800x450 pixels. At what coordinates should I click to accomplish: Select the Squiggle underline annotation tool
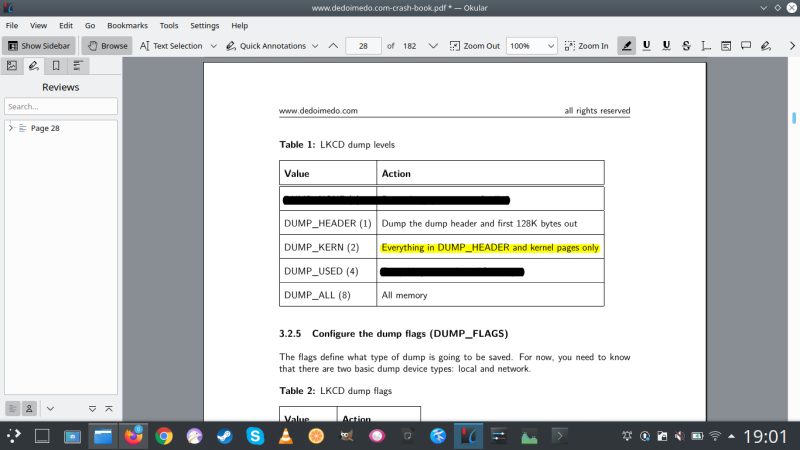pos(666,46)
